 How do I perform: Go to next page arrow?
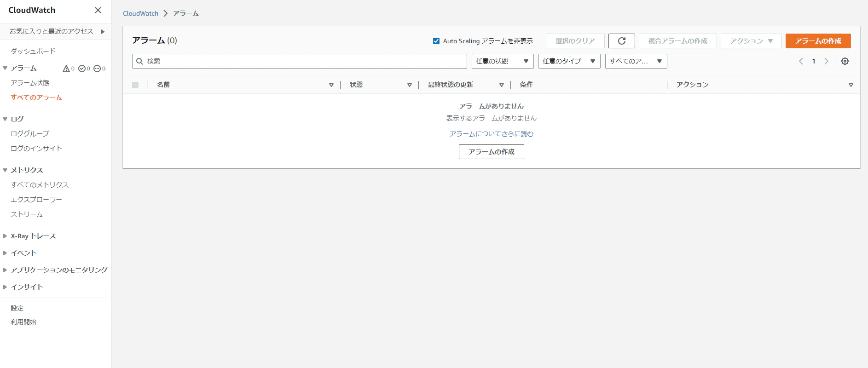click(x=826, y=61)
